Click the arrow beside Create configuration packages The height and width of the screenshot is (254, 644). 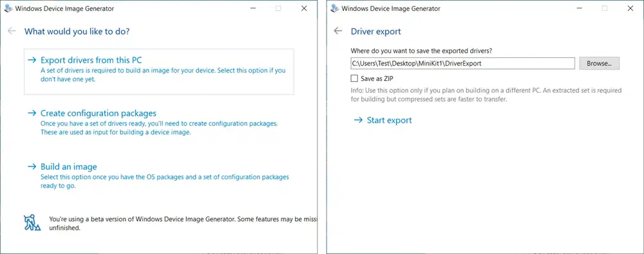coord(32,113)
